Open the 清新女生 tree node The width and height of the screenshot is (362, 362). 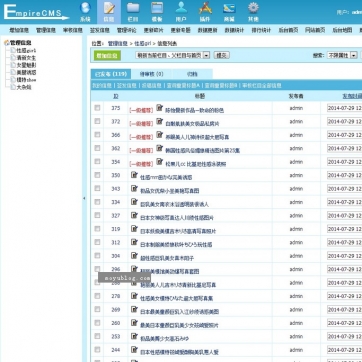click(x=26, y=58)
